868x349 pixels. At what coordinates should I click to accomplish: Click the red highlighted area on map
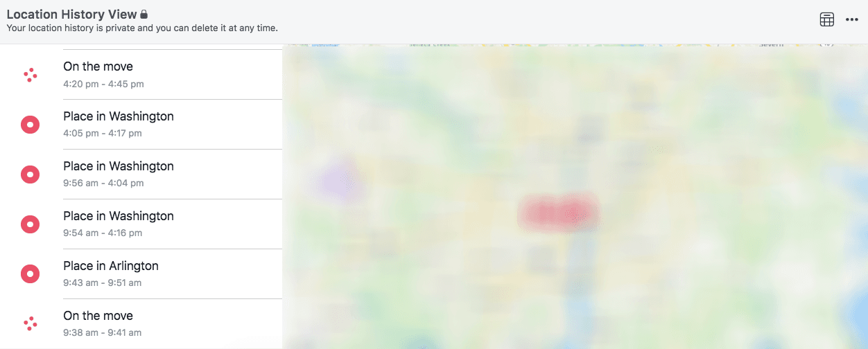[558, 212]
